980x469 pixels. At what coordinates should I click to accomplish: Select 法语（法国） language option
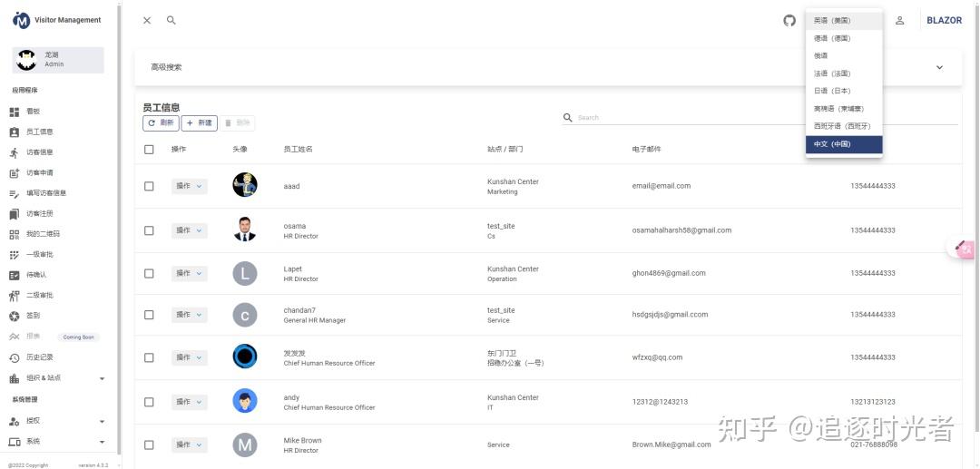coord(844,73)
